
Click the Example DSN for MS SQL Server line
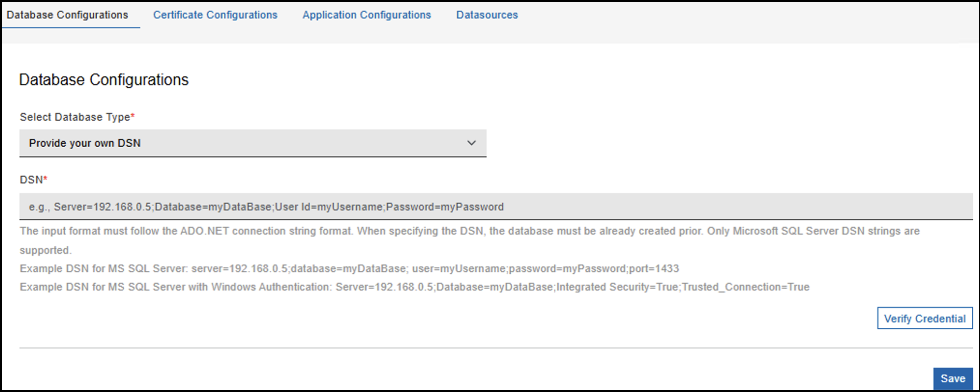349,268
